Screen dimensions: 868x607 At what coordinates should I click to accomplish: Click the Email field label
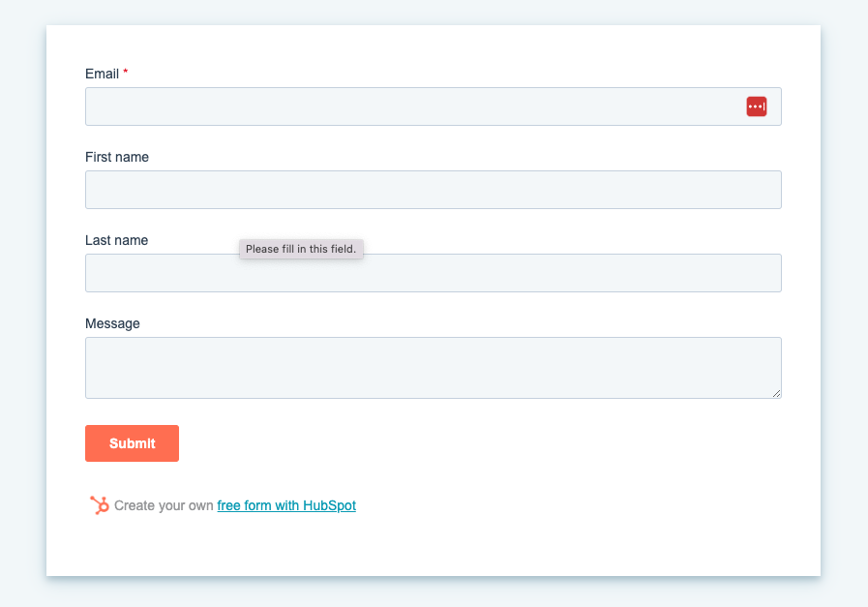point(102,74)
